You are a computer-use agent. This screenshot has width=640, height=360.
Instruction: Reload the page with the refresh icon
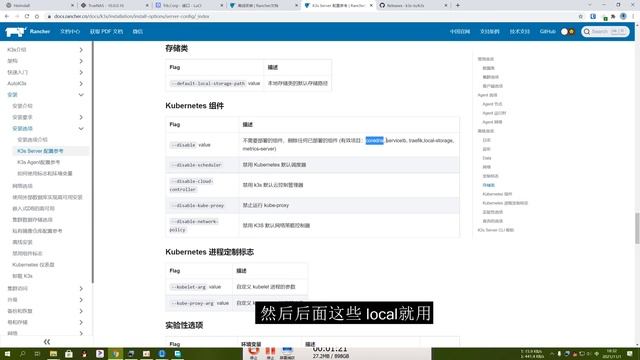27,16
